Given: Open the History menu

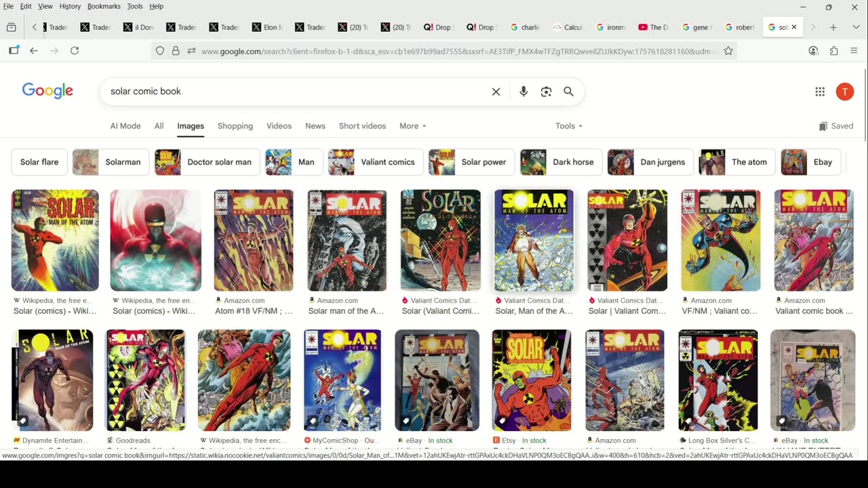Looking at the screenshot, I should click(70, 6).
